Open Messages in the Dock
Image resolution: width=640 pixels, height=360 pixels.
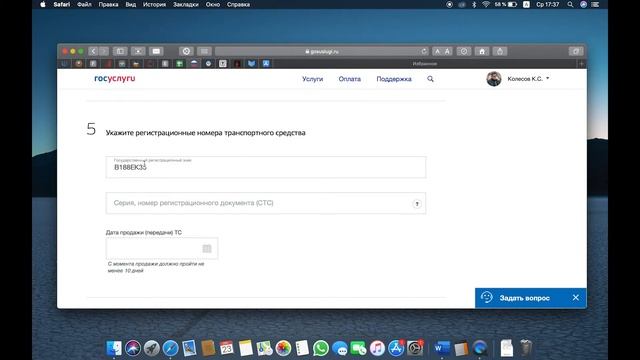(340, 348)
